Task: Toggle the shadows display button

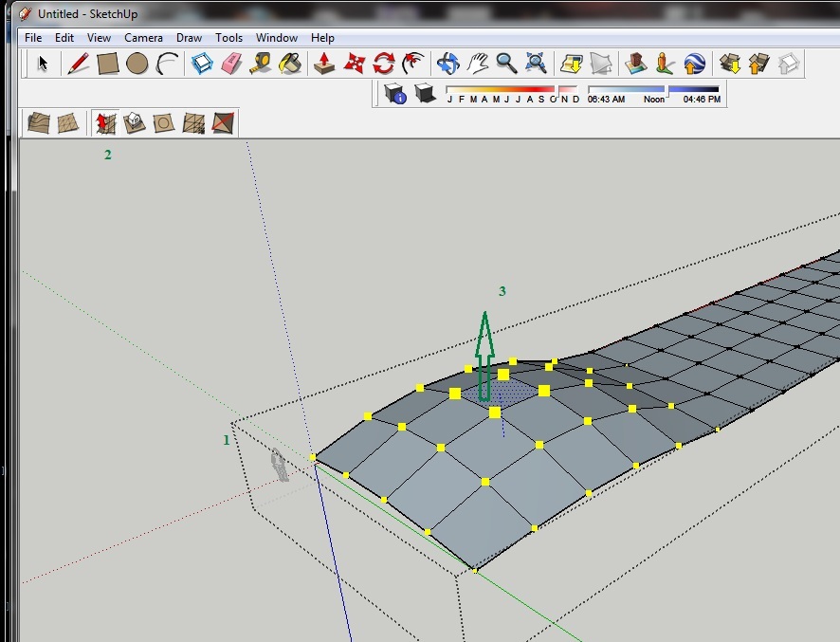Action: click(x=425, y=94)
